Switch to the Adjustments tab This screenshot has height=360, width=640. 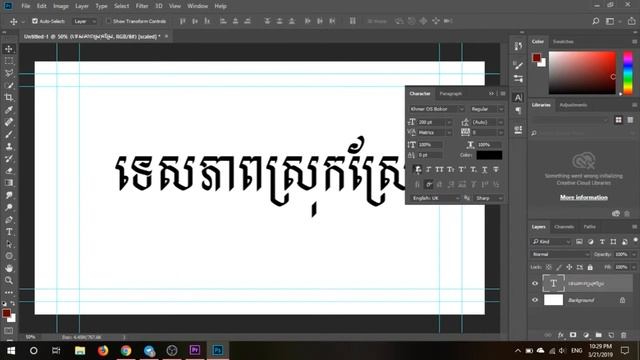click(x=573, y=105)
